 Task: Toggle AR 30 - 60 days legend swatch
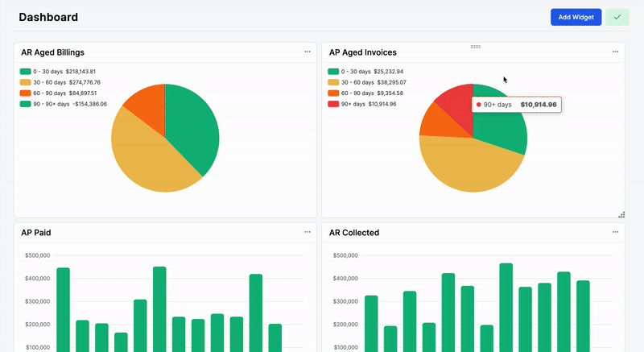click(26, 82)
